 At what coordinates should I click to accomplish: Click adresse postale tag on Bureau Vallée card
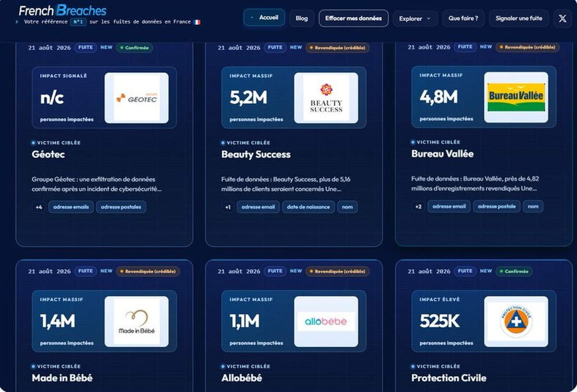click(x=497, y=207)
